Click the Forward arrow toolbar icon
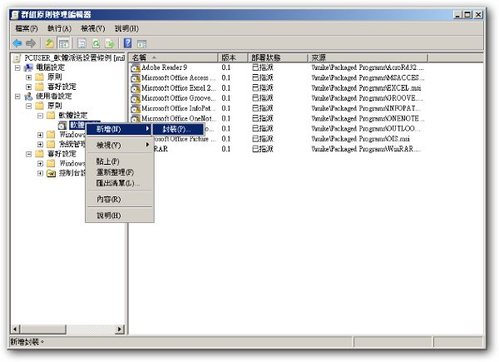Image resolution: width=499 pixels, height=362 pixels. coord(31,43)
